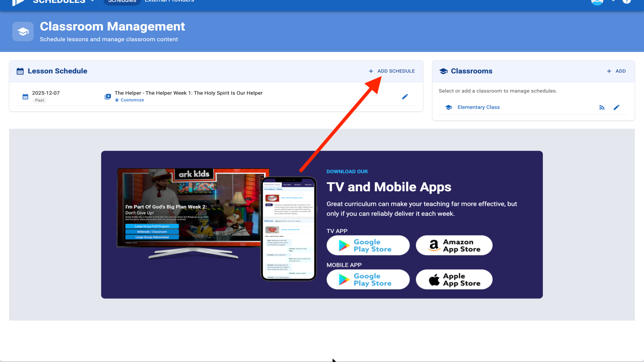Click the video library icon beside The Helper lesson
Screen dimensions: 644x362
click(x=108, y=97)
